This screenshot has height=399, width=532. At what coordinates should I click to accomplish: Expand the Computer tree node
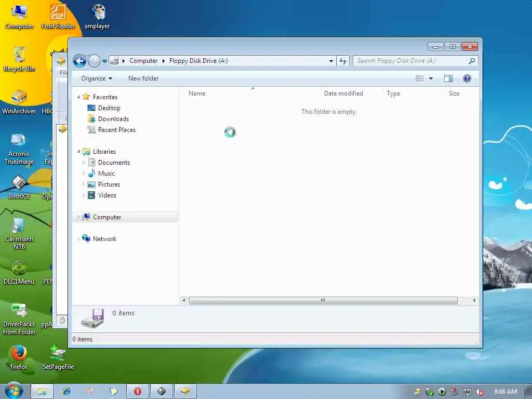78,217
